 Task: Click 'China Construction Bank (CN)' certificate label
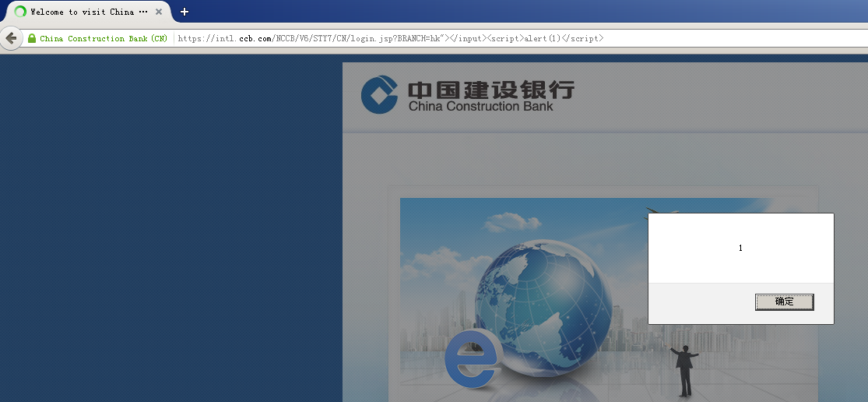[x=104, y=38]
